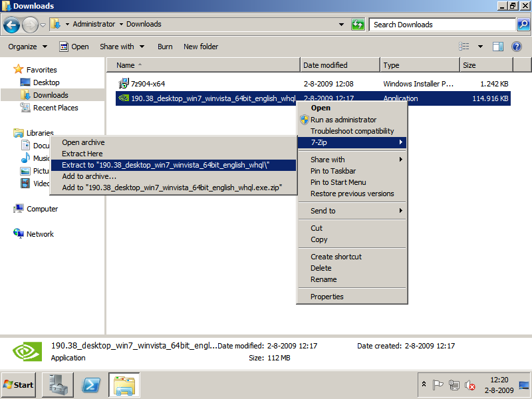Screen dimensions: 532x399
Task: Choose Properties from context menu
Action: pyautogui.click(x=352, y=297)
